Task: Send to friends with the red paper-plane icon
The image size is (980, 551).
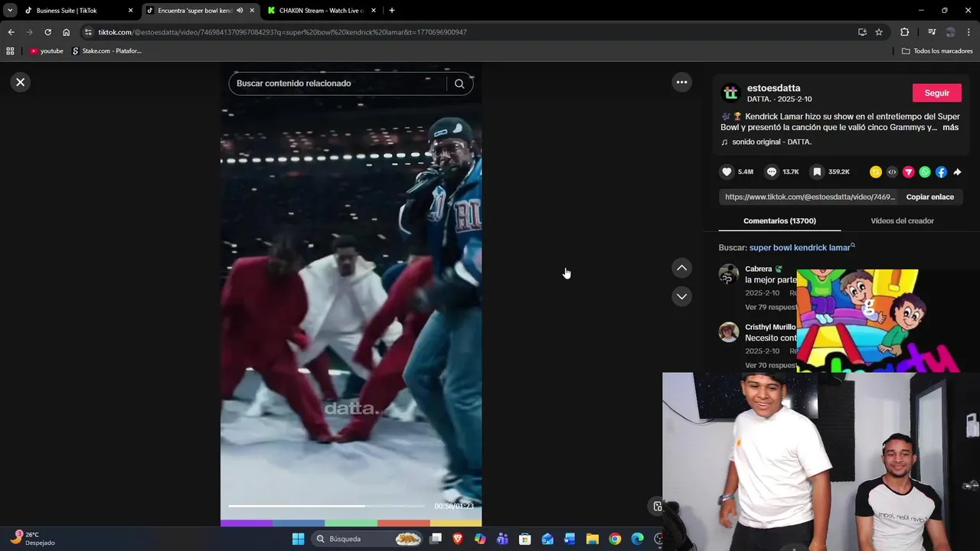Action: pos(909,172)
